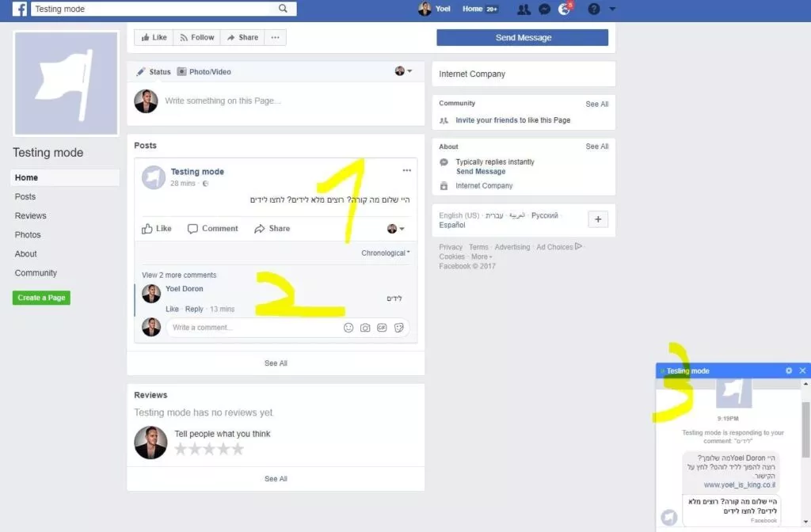Screen dimensions: 811x532
Task: Click the page Share button
Action: point(242,37)
